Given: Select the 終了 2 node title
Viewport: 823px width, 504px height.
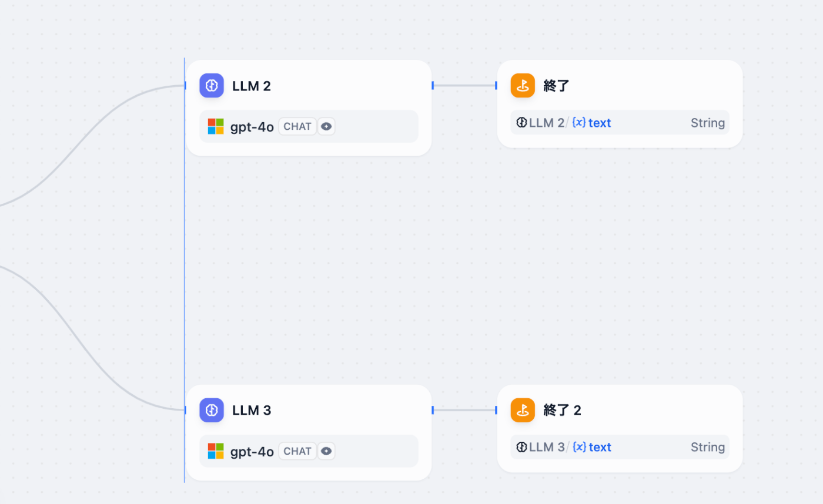Looking at the screenshot, I should pyautogui.click(x=563, y=411).
